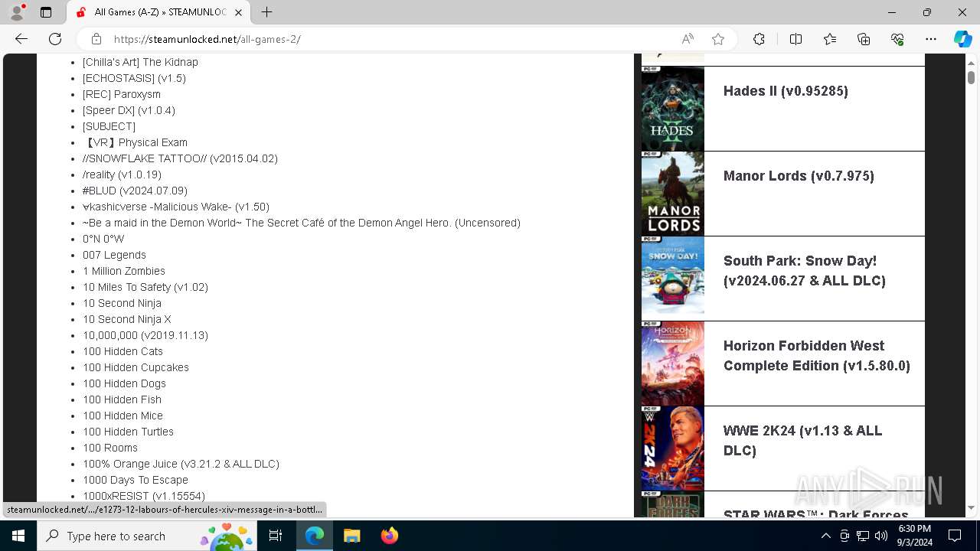Open //SNOWFLAKE TATTOO// (v2015.04.02) link
Image resolution: width=980 pixels, height=551 pixels.
pos(180,158)
